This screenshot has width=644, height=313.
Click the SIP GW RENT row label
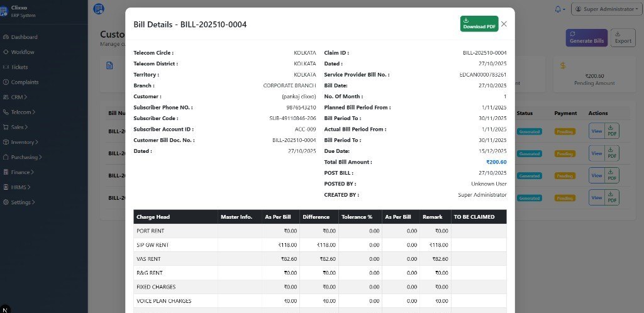coord(152,245)
